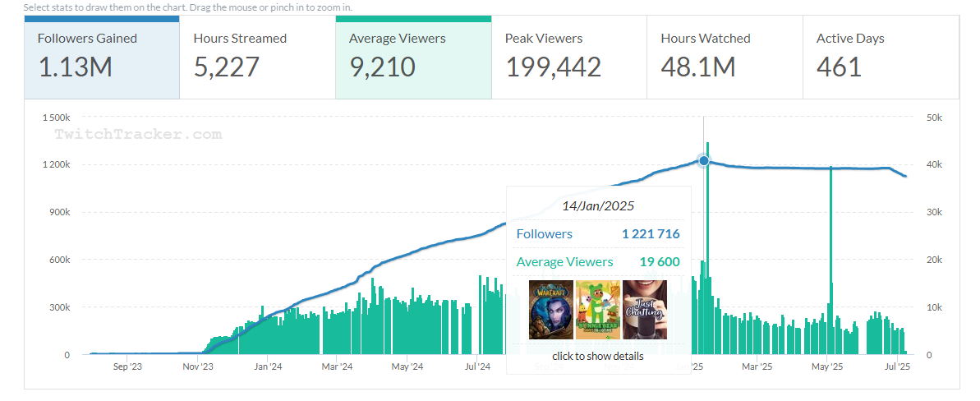Click the tall green viewer spike near May '25

point(831,260)
